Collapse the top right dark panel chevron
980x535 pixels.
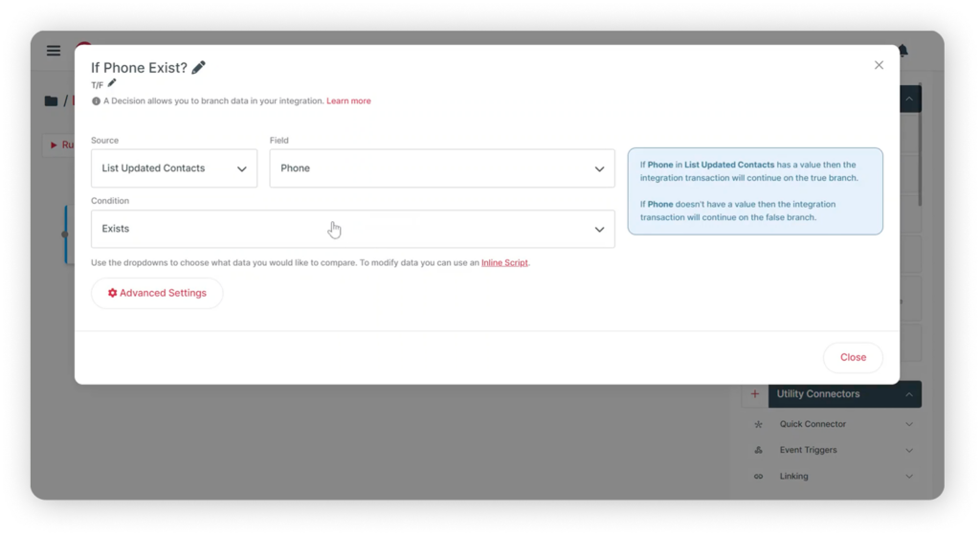(x=909, y=99)
